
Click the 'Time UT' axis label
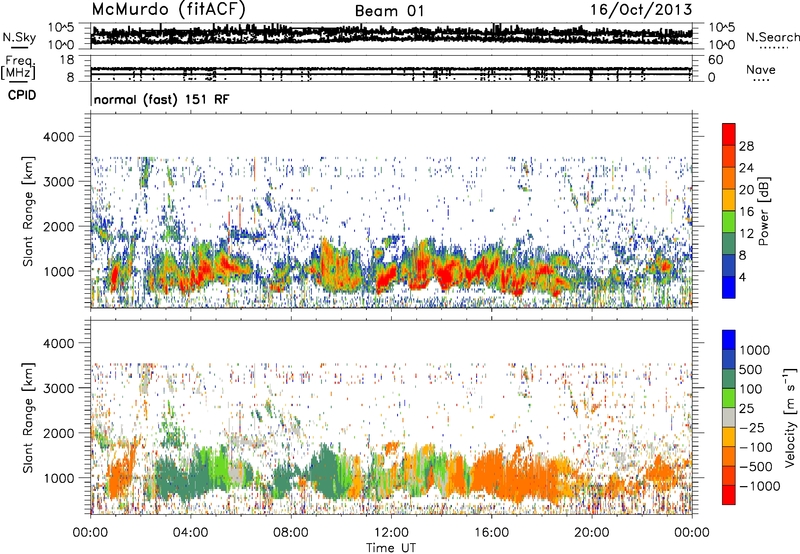coord(391,548)
